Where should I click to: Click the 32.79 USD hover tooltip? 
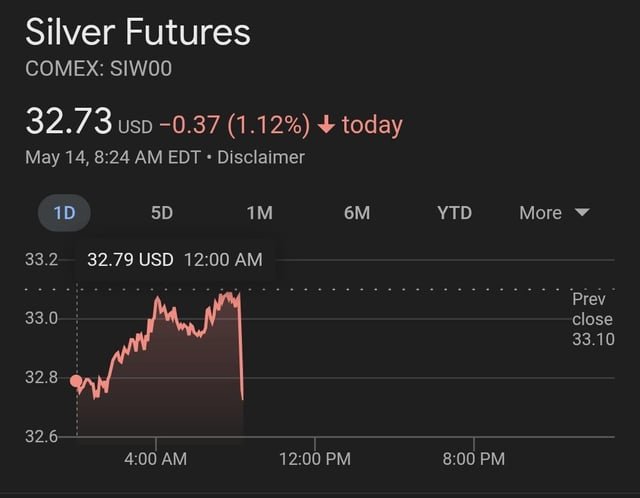pos(175,260)
